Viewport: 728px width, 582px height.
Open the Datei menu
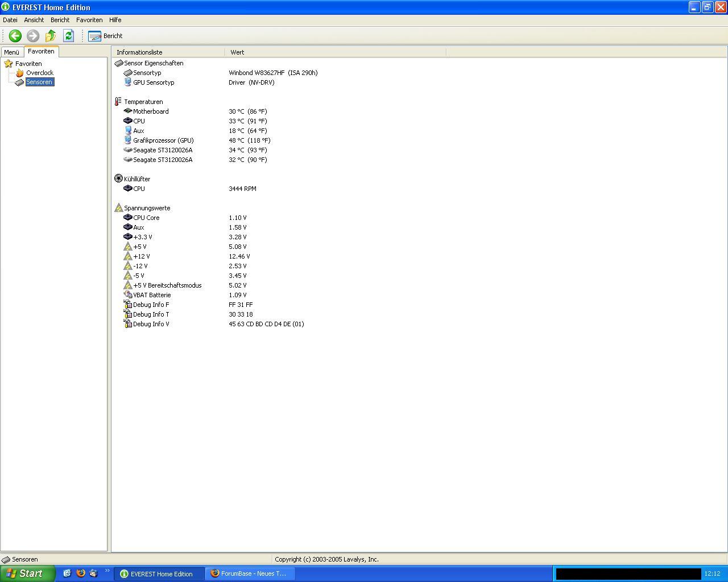[10, 20]
